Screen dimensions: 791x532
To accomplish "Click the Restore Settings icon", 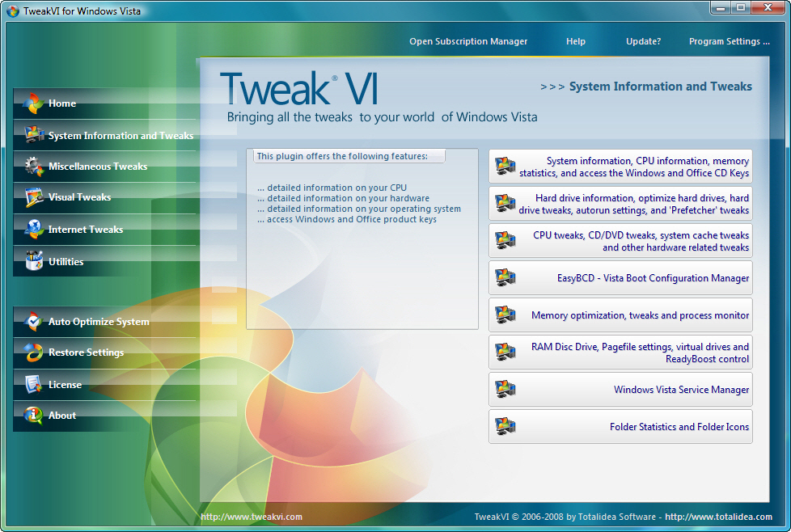I will click(x=34, y=353).
